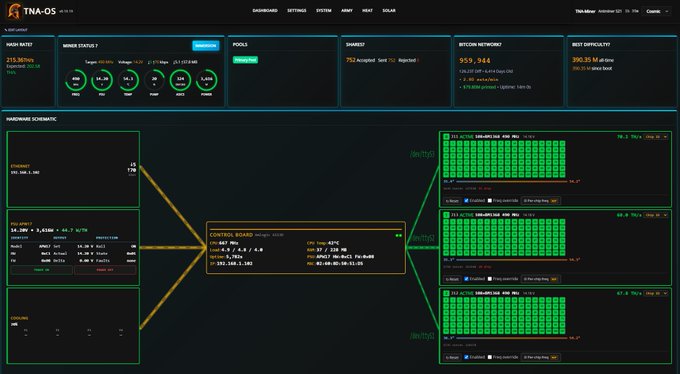The height and width of the screenshot is (374, 680).
Task: Click Per-chip freq on the middle hashboard
Action: [x=541, y=279]
